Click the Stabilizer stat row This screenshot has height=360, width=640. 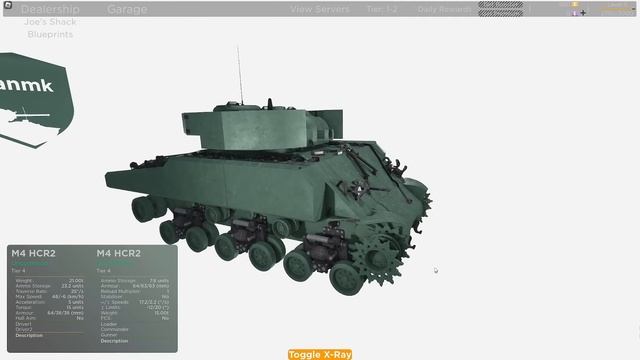[x=135, y=297]
